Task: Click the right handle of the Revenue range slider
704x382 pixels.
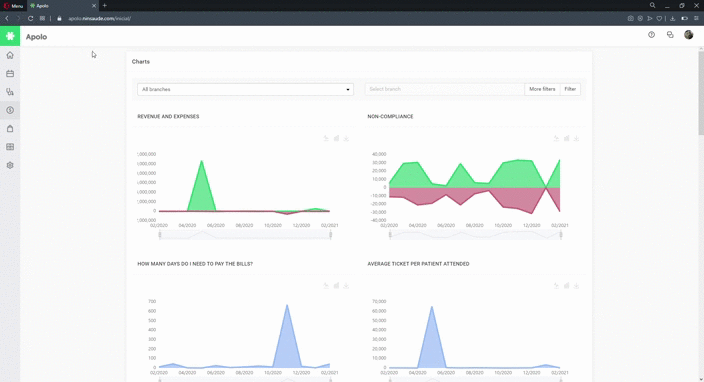Action: pos(330,235)
